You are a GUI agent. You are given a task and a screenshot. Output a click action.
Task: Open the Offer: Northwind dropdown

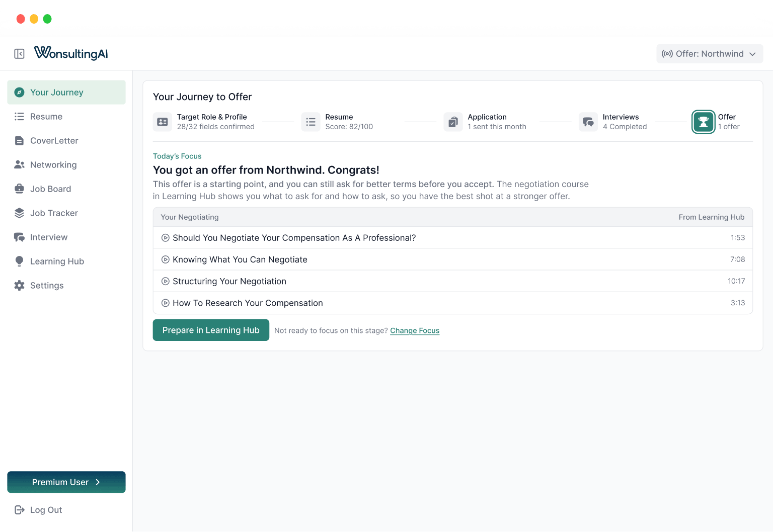[x=710, y=54]
